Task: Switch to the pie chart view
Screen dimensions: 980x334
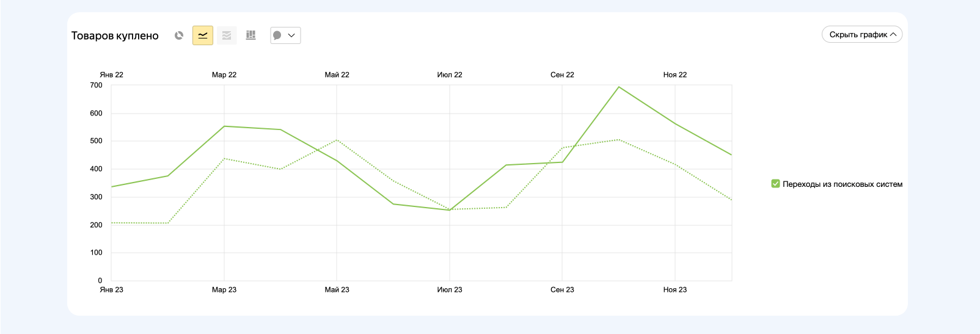Action: click(179, 35)
